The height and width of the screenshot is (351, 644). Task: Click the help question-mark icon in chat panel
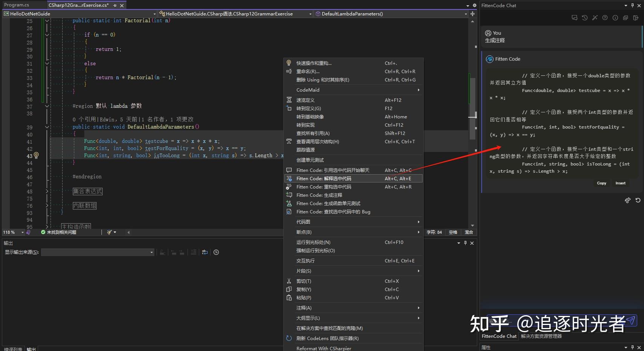click(606, 18)
